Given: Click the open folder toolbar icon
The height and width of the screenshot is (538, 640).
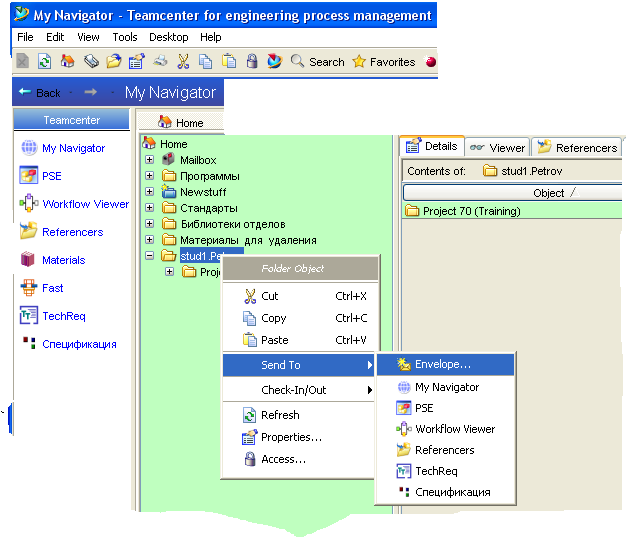Looking at the screenshot, I should point(114,62).
